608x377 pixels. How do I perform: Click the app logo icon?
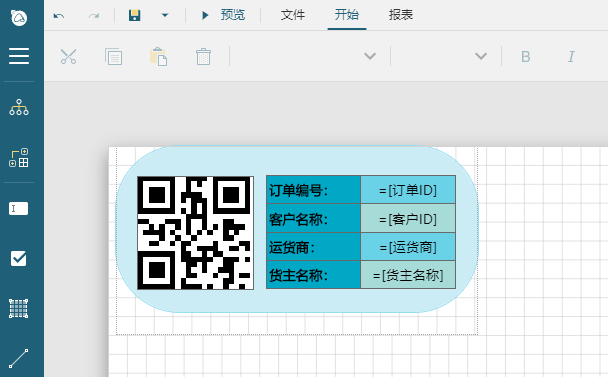click(x=19, y=17)
